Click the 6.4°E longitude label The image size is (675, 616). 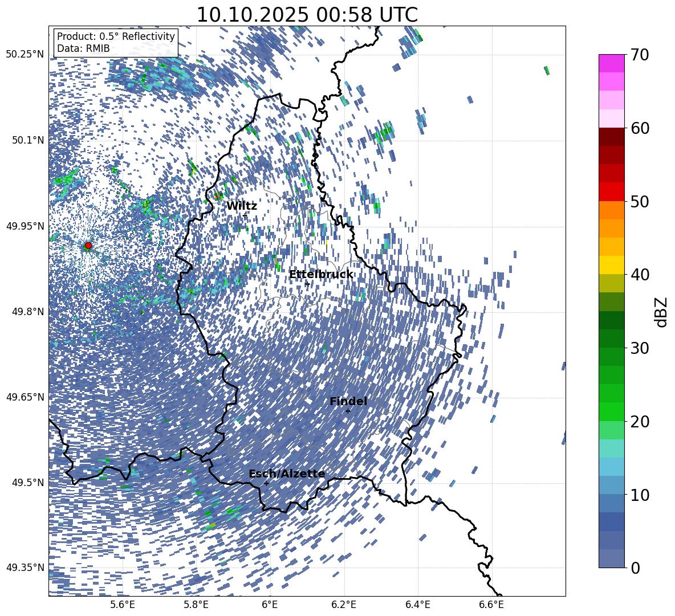click(417, 605)
